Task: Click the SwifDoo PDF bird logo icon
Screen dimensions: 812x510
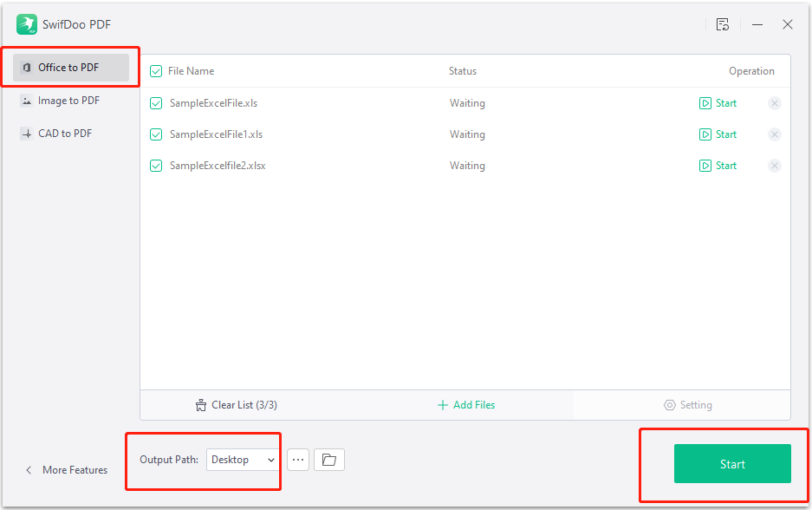Action: click(x=26, y=23)
